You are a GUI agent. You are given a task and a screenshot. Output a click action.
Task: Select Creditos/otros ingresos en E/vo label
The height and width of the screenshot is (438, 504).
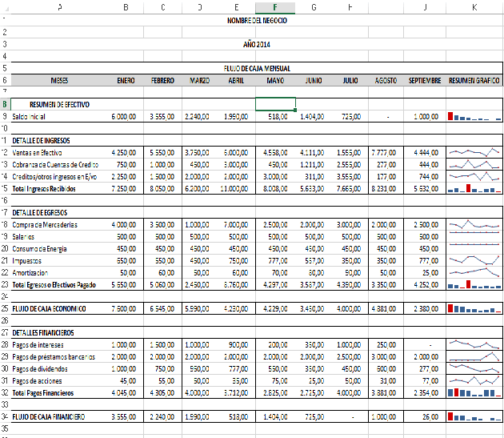tap(54, 176)
